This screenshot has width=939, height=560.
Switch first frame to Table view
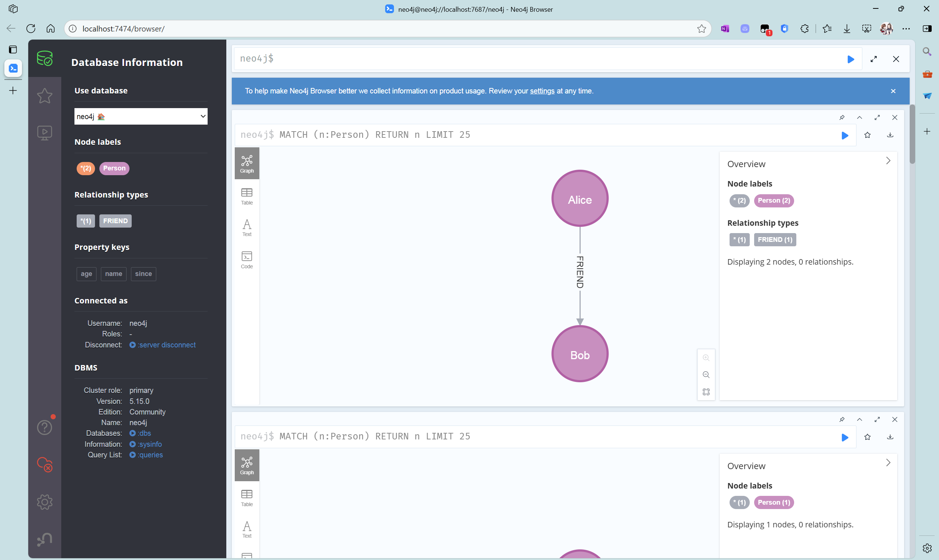coord(247,196)
